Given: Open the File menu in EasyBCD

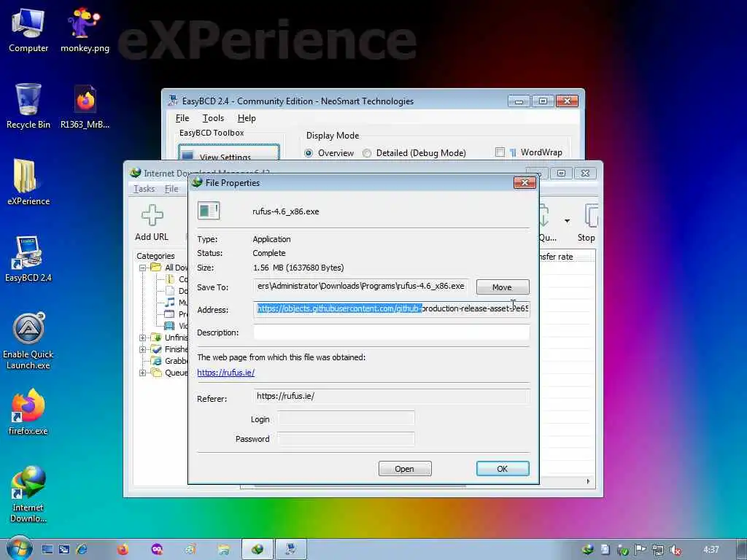Looking at the screenshot, I should point(182,118).
